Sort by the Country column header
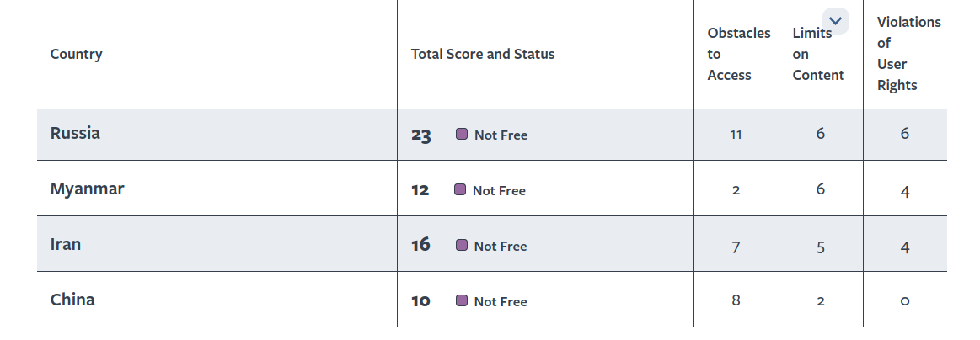Viewport: 980px width, 340px height. pyautogui.click(x=76, y=54)
